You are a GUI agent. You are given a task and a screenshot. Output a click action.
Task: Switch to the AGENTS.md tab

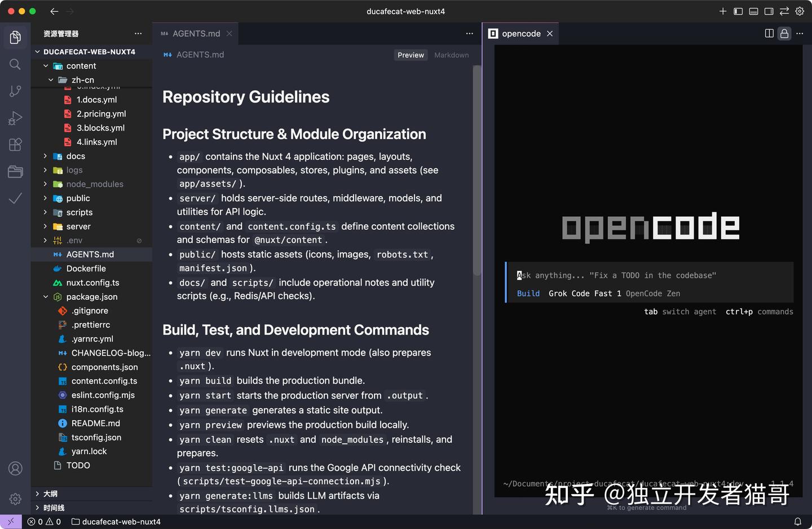pos(195,33)
